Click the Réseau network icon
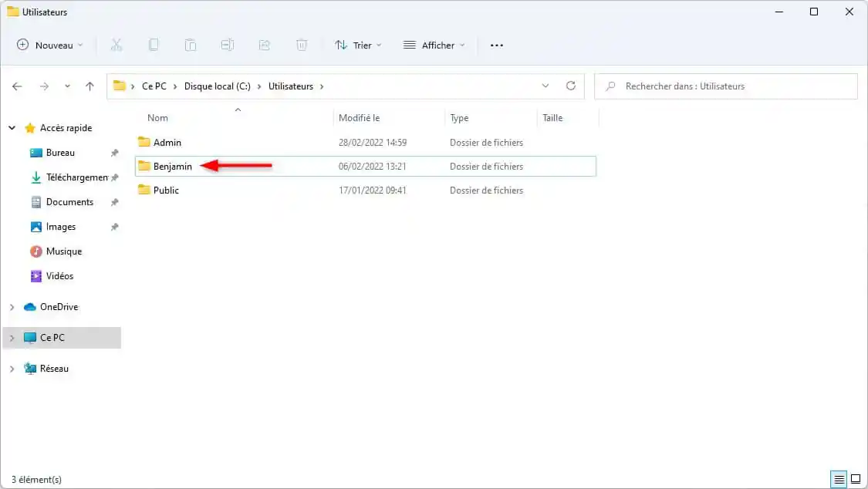The height and width of the screenshot is (489, 868). pos(30,369)
